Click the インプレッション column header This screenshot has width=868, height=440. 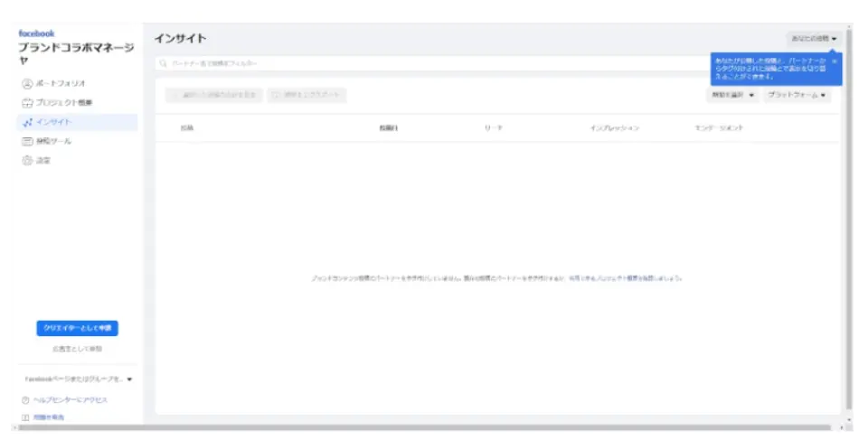(615, 128)
